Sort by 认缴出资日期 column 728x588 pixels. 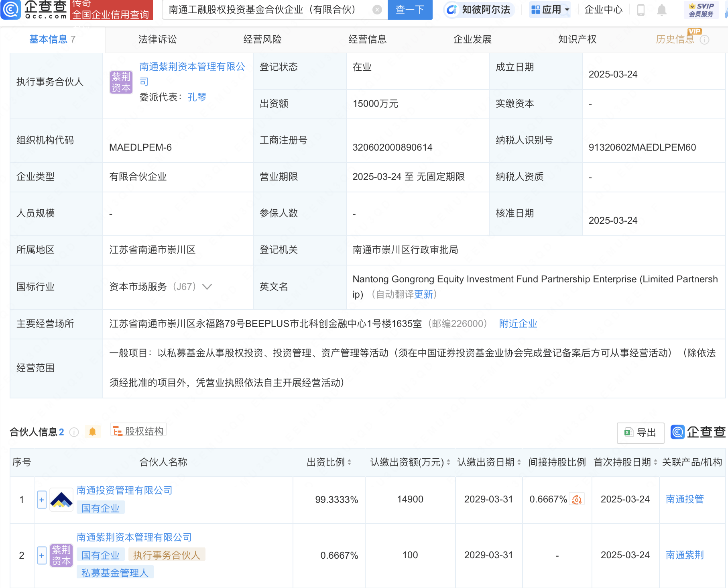(x=519, y=462)
